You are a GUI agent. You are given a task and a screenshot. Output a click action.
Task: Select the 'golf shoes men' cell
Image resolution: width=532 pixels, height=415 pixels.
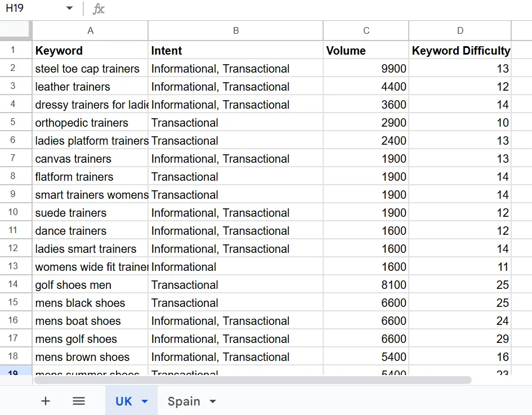pyautogui.click(x=90, y=284)
